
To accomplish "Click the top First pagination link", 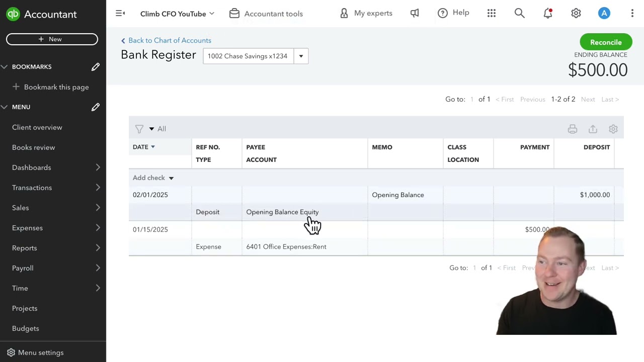I will (x=505, y=99).
